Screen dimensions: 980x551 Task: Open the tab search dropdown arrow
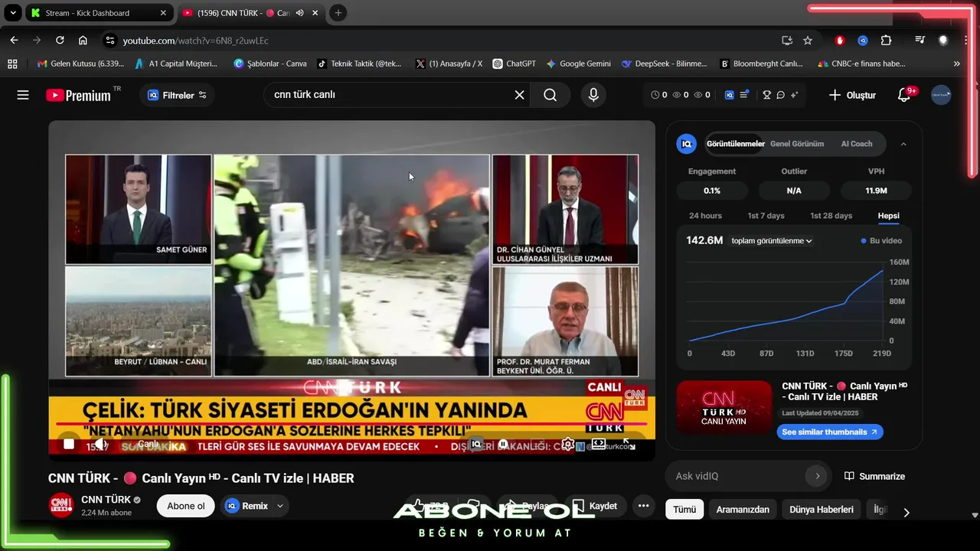coord(13,13)
